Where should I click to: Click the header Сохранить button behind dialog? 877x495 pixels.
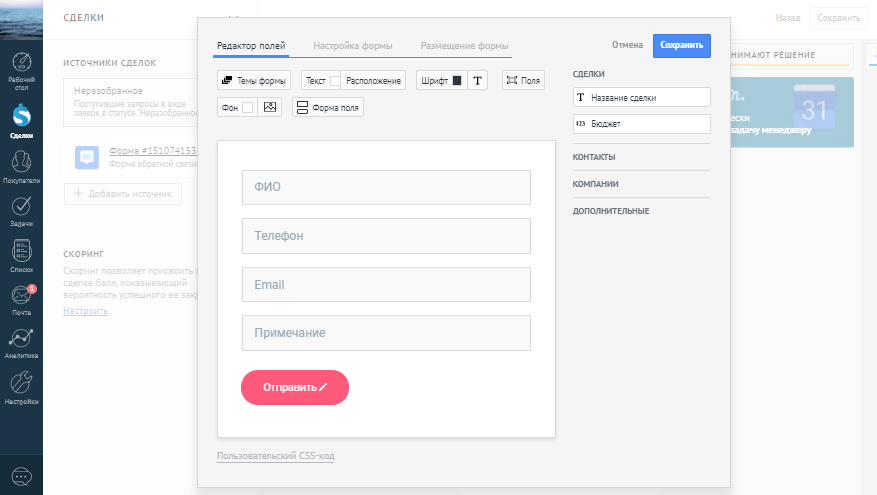pos(838,18)
